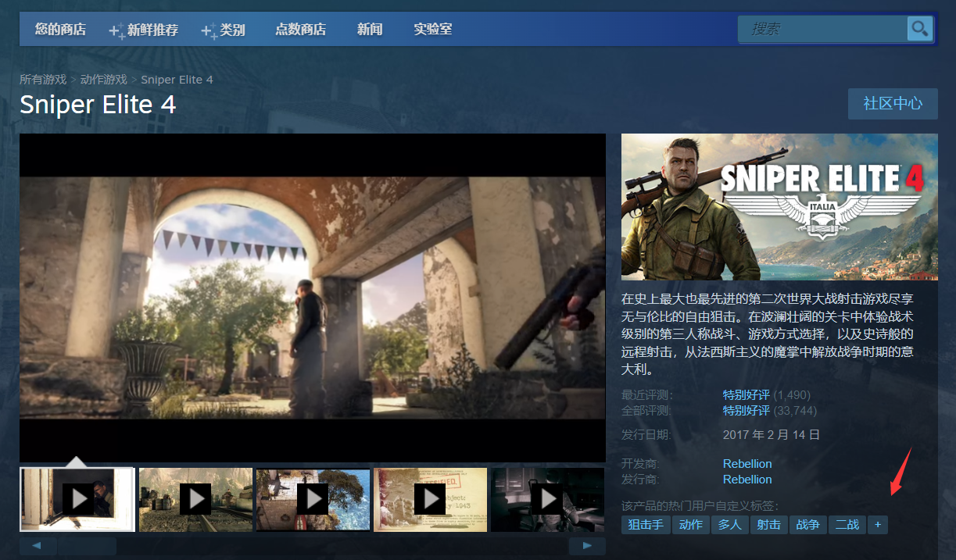Viewport: 956px width, 560px height.
Task: Open recent reviews 特别好评 link
Action: click(747, 395)
